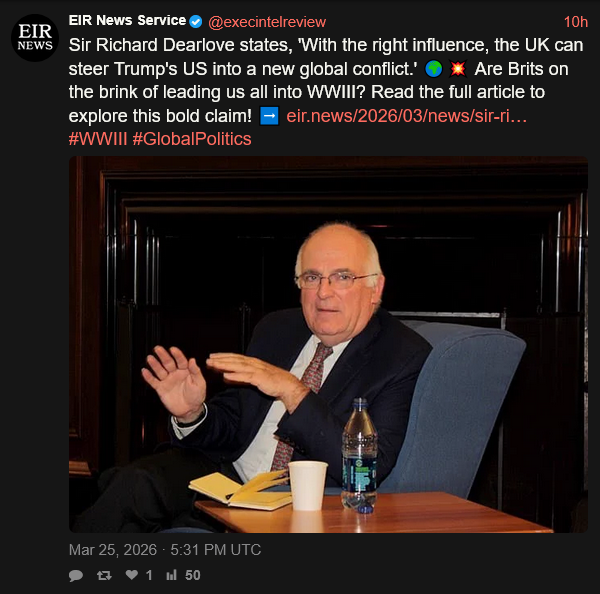Viewport: 600px width, 594px height.
Task: Visit the @execintelreview handle link
Action: click(267, 21)
